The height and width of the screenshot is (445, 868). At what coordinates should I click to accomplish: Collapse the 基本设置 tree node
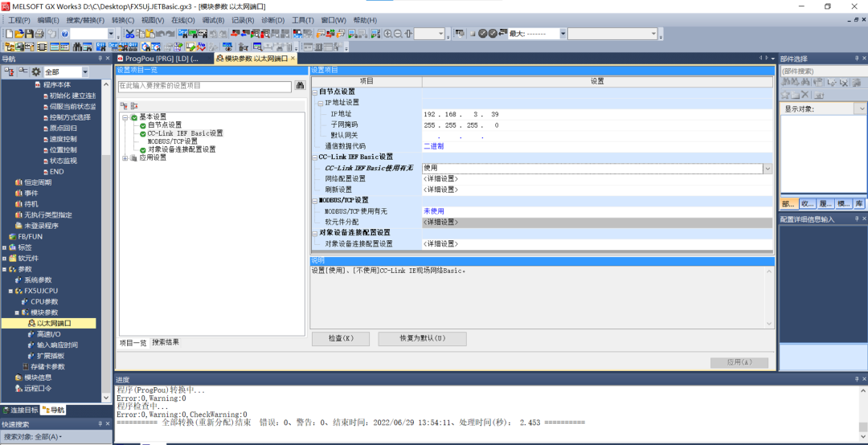point(125,116)
